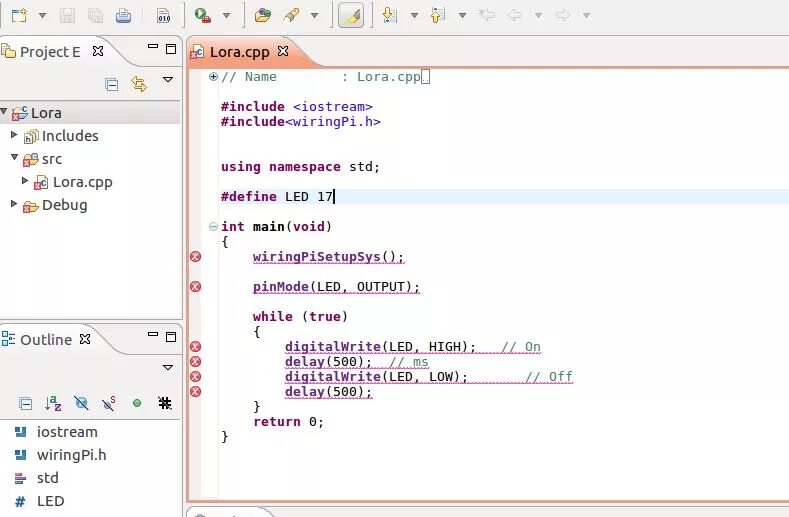Viewport: 789px width, 517px height.
Task: Close the Outline view
Action: pos(85,339)
